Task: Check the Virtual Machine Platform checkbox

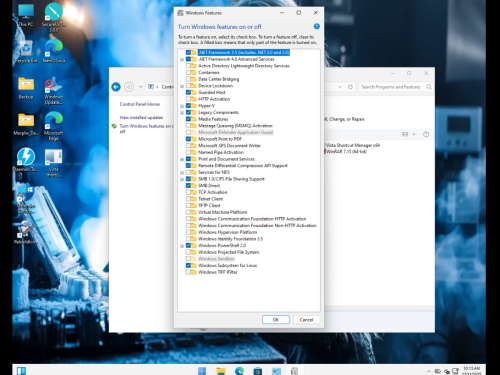Action: 188,212
